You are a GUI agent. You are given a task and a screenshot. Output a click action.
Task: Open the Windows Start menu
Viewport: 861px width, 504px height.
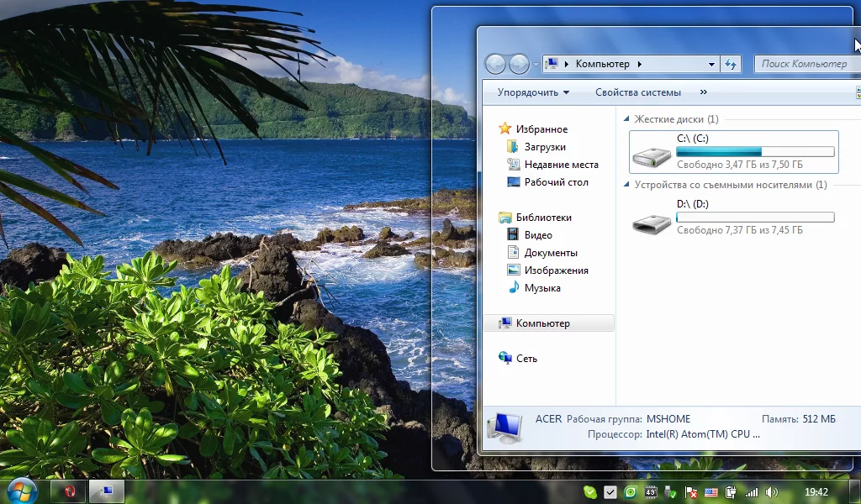tap(22, 491)
